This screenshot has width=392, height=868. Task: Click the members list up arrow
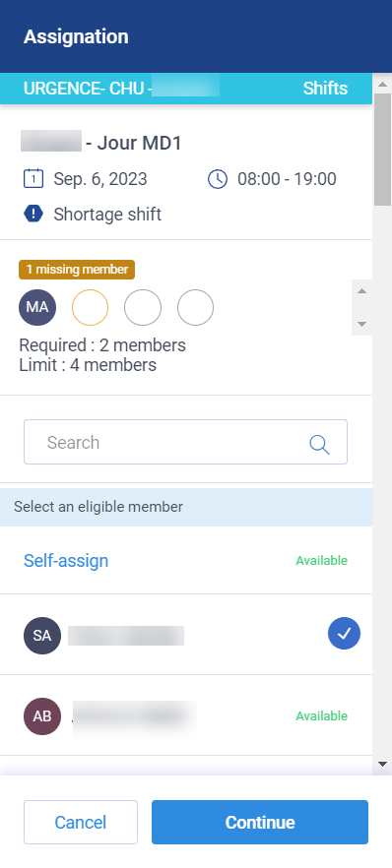(x=361, y=291)
